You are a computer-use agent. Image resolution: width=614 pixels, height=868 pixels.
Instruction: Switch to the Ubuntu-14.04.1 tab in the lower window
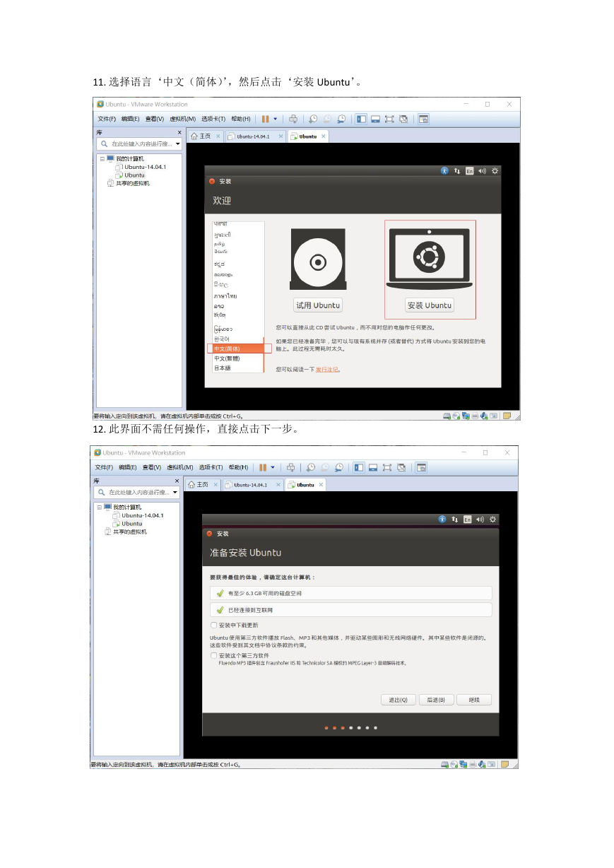coord(252,485)
